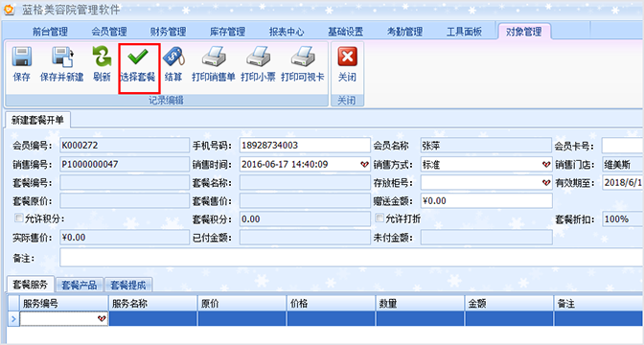644x345 pixels.
Task: Click the 价格 column header
Action: click(x=331, y=304)
